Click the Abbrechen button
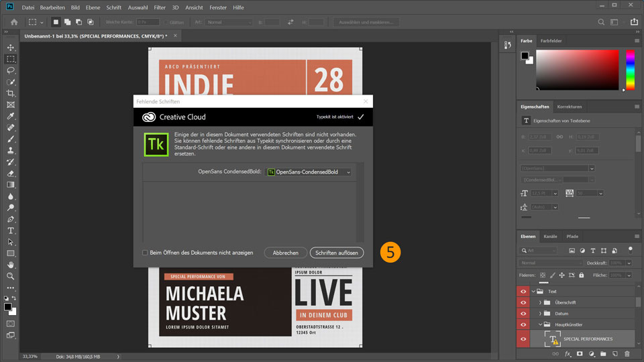The height and width of the screenshot is (362, 644). tap(286, 253)
